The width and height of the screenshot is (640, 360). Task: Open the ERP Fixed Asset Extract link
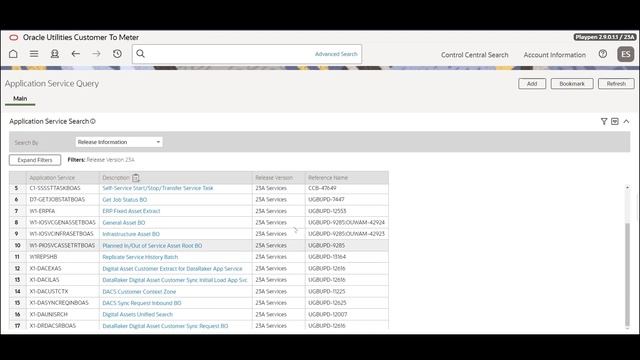131,211
